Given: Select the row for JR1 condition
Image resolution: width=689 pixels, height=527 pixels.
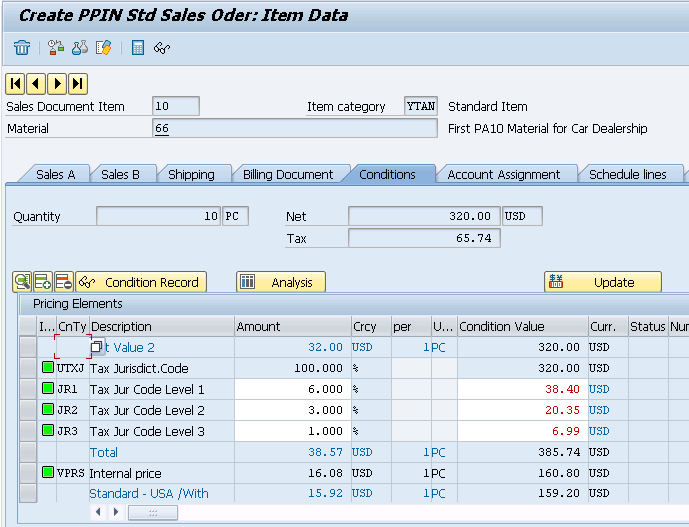Looking at the screenshot, I should 28,389.
